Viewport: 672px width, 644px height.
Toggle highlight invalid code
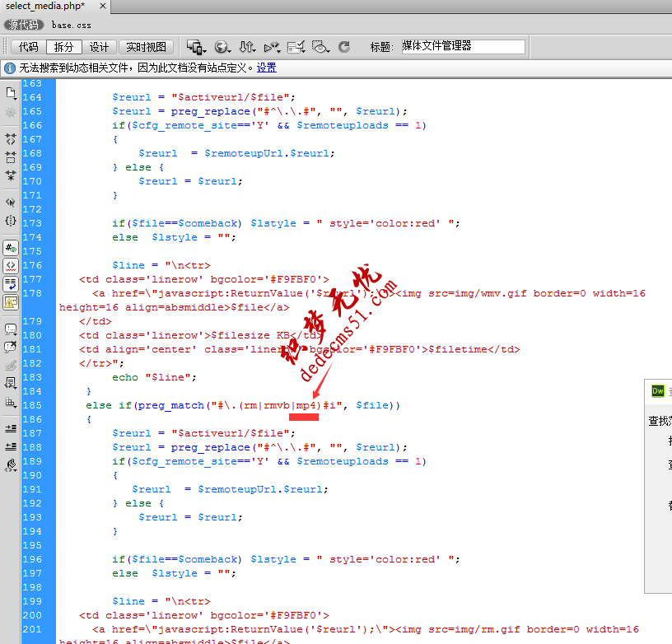[x=11, y=265]
